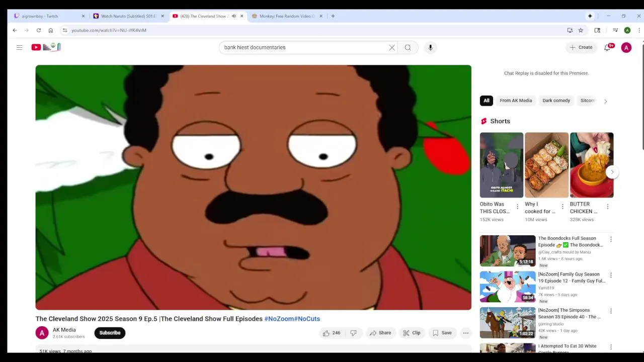Select the From AK Media chip
The width and height of the screenshot is (644, 362).
pos(516,101)
